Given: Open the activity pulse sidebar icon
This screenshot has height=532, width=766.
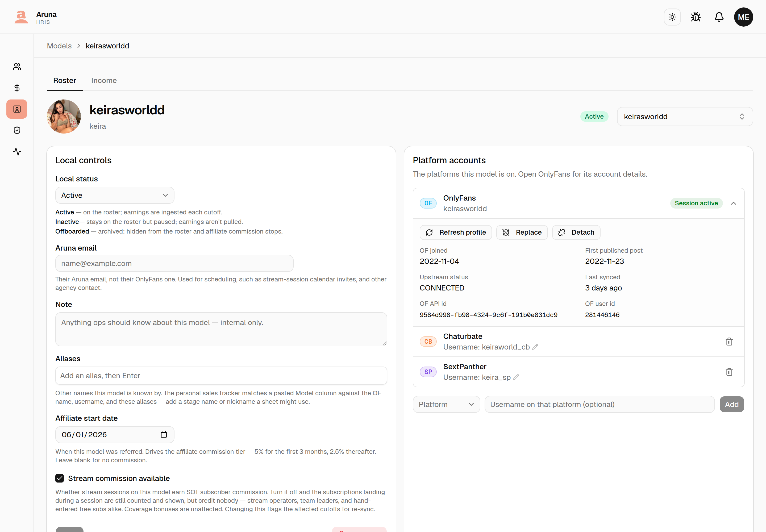Looking at the screenshot, I should (17, 152).
